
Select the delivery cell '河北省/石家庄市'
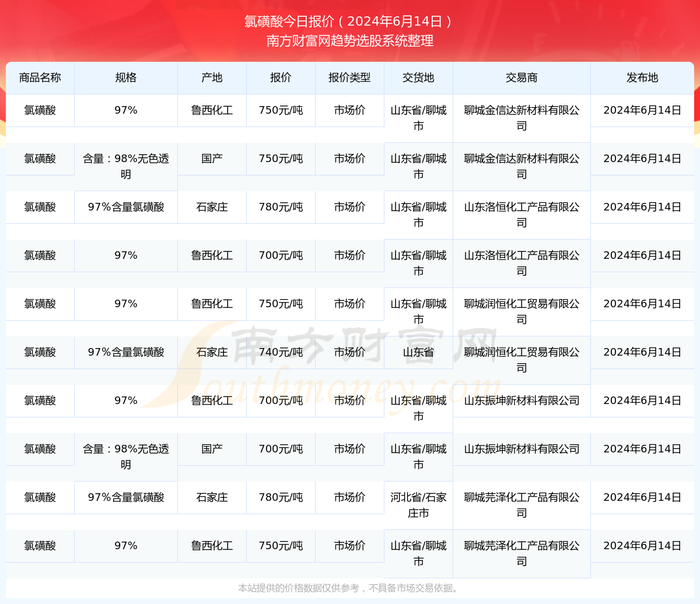pyautogui.click(x=418, y=505)
